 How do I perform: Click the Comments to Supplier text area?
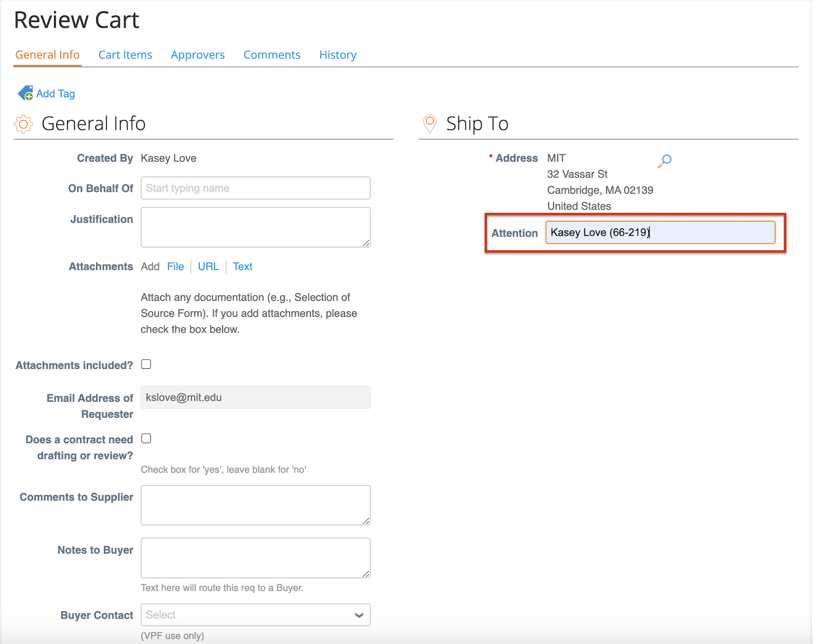[256, 505]
